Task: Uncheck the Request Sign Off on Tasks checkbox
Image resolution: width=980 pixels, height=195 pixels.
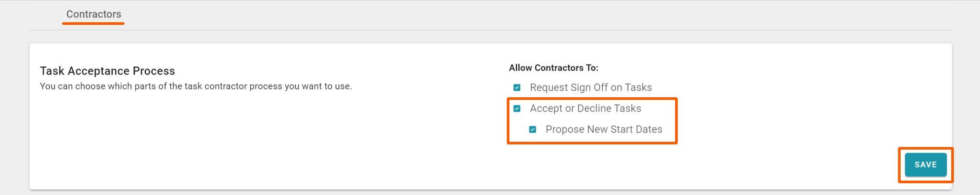Action: pos(517,88)
